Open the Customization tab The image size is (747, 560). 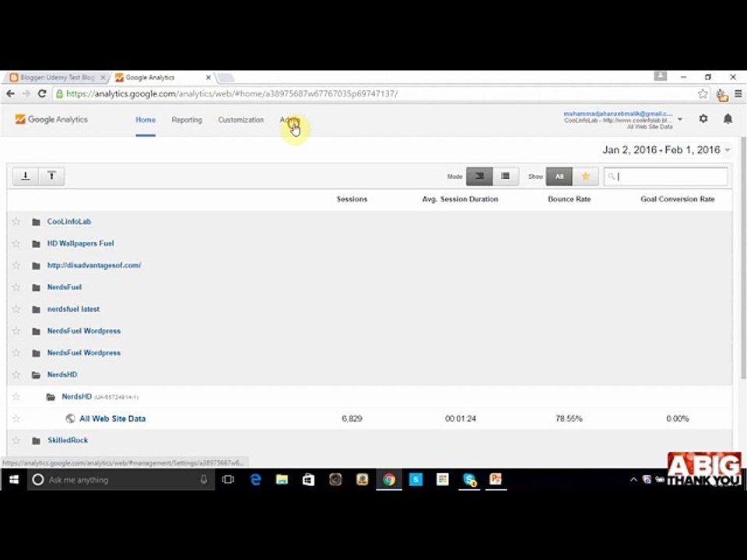240,120
